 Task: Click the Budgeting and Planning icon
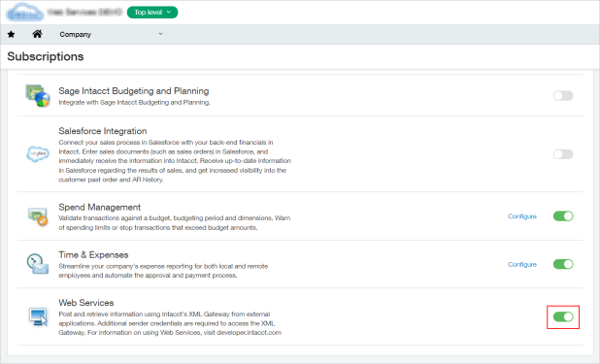38,96
